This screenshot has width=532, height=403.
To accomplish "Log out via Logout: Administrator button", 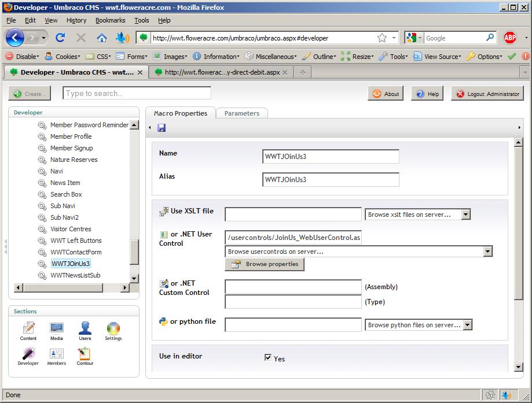I will click(487, 94).
